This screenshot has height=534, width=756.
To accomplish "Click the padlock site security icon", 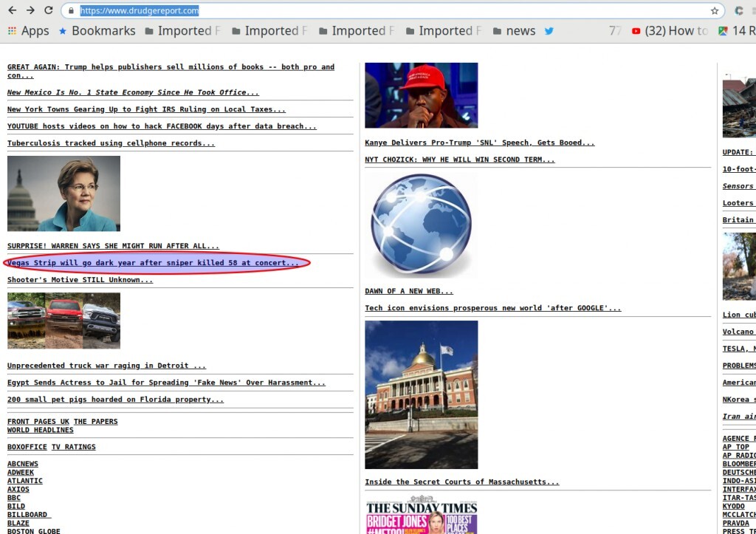I will [x=70, y=11].
